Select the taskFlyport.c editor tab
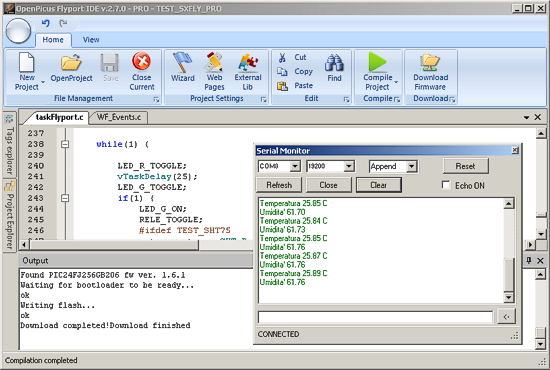This screenshot has width=550, height=370. pos(59,117)
